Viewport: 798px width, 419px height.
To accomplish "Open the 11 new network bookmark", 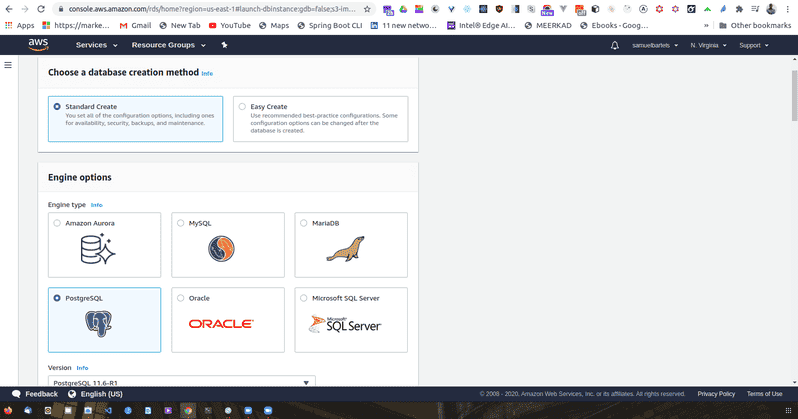I will coord(404,25).
